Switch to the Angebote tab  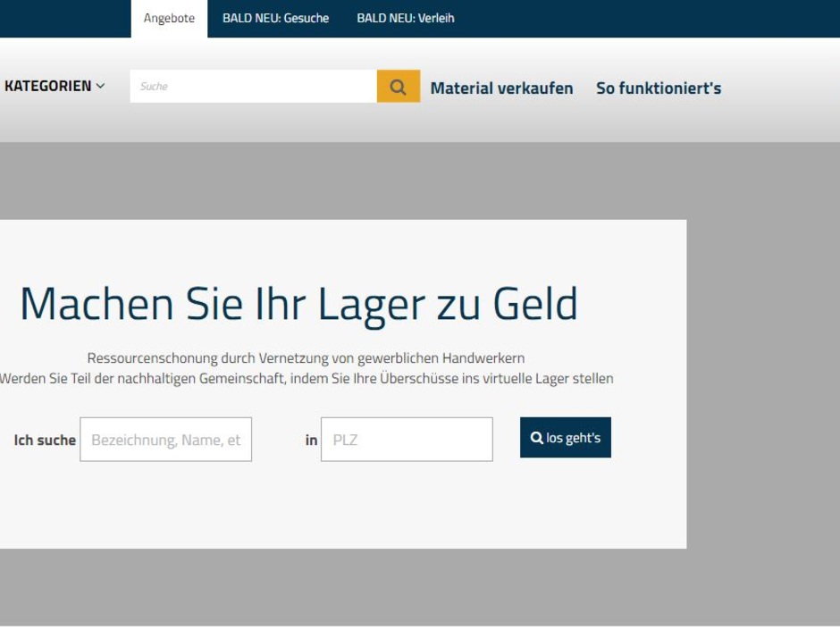pyautogui.click(x=169, y=17)
